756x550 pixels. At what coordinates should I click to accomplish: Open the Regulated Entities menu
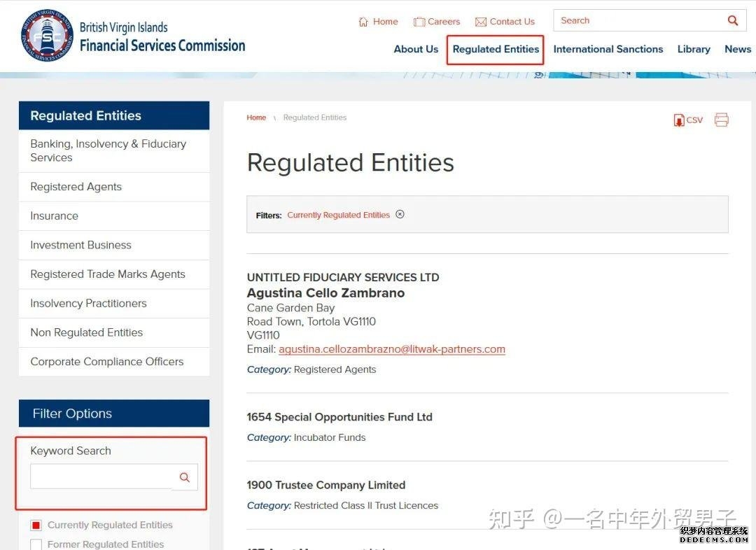[x=496, y=49]
